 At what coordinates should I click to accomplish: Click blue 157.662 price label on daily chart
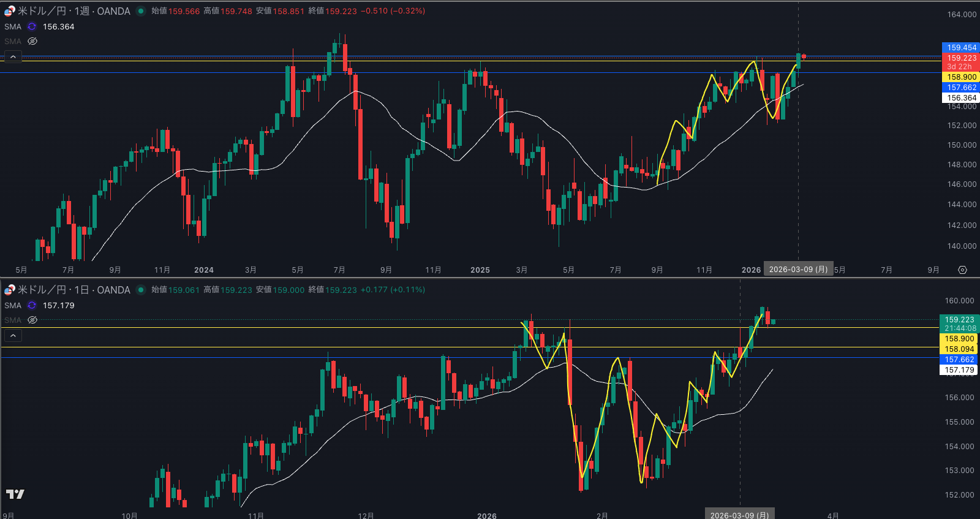(x=959, y=360)
